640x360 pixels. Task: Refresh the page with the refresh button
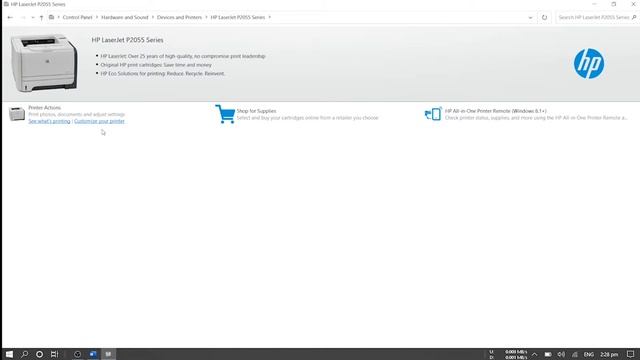click(x=544, y=18)
